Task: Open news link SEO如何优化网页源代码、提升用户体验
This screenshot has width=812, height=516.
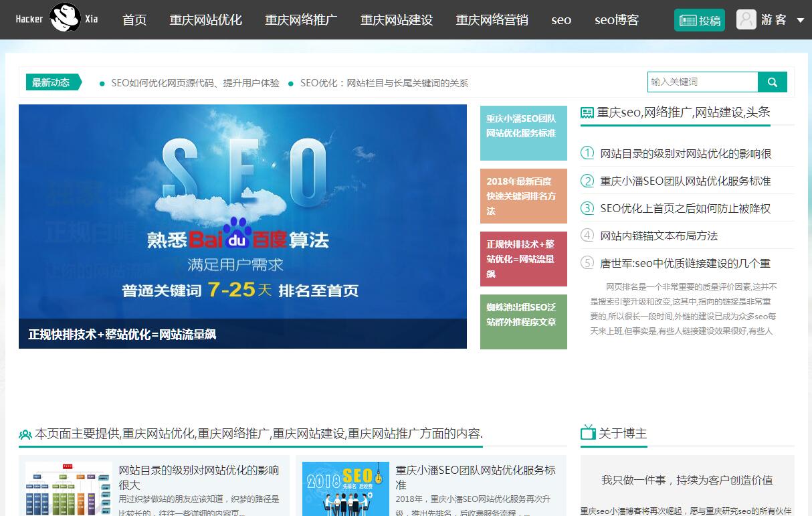Action: (195, 83)
